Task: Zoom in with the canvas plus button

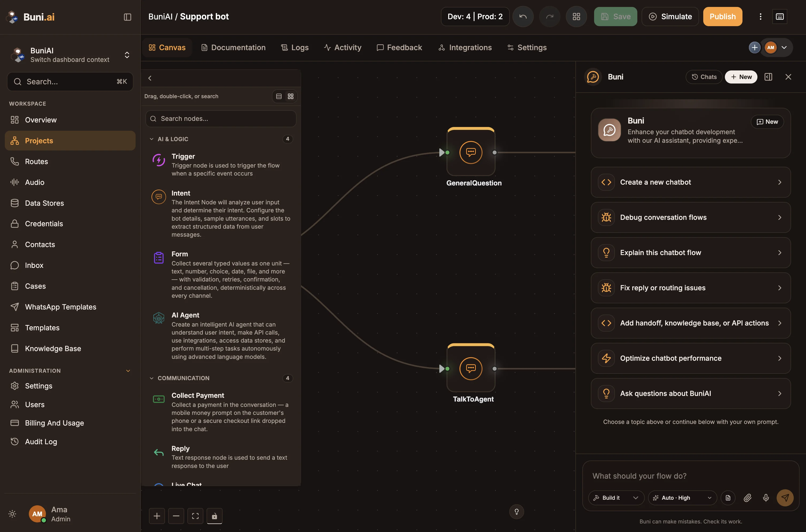Action: [x=157, y=516]
